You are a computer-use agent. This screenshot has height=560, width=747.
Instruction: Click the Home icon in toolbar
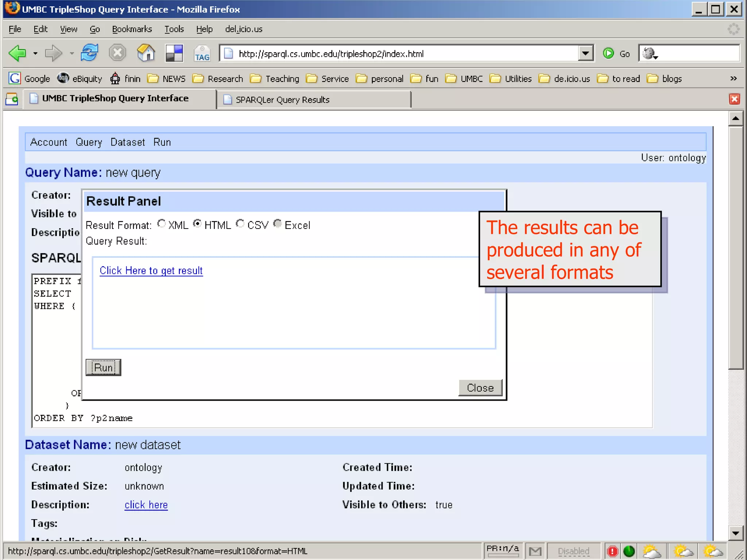[146, 53]
